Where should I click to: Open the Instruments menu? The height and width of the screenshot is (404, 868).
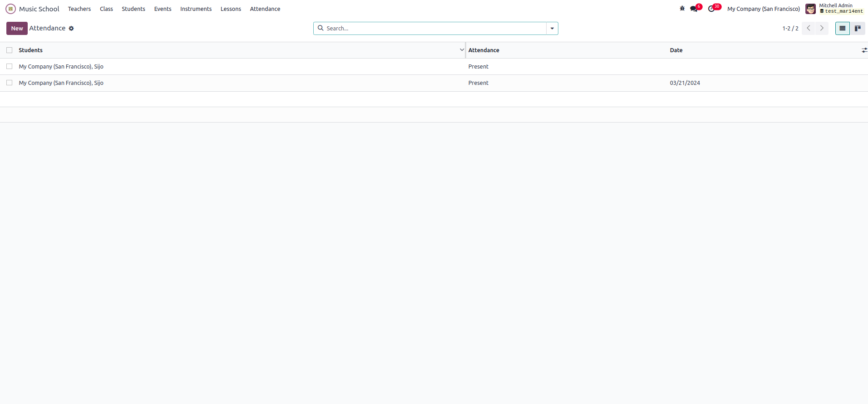click(196, 9)
